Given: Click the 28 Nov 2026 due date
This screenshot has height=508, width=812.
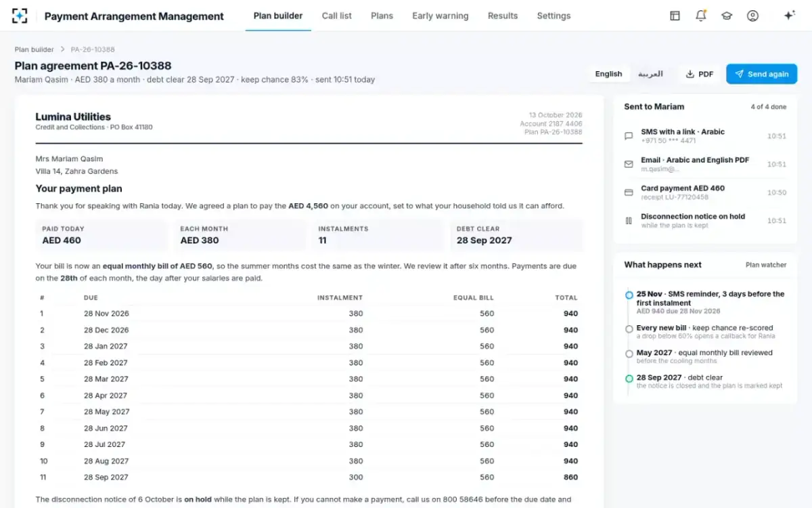Looking at the screenshot, I should pos(106,314).
